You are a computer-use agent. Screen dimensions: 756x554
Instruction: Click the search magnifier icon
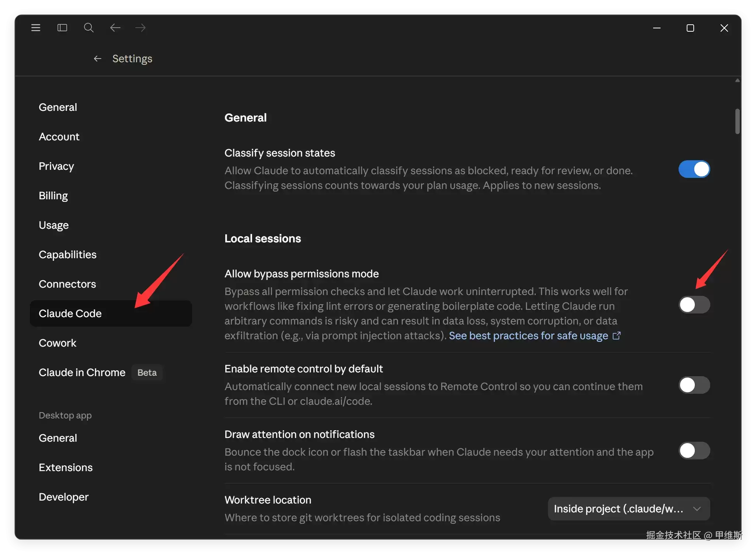[x=89, y=28]
